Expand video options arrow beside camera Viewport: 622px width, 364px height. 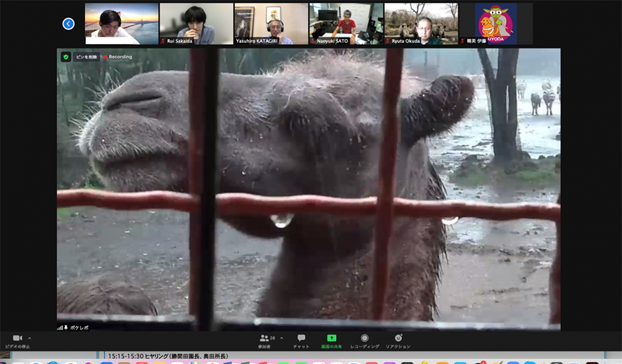(x=29, y=338)
